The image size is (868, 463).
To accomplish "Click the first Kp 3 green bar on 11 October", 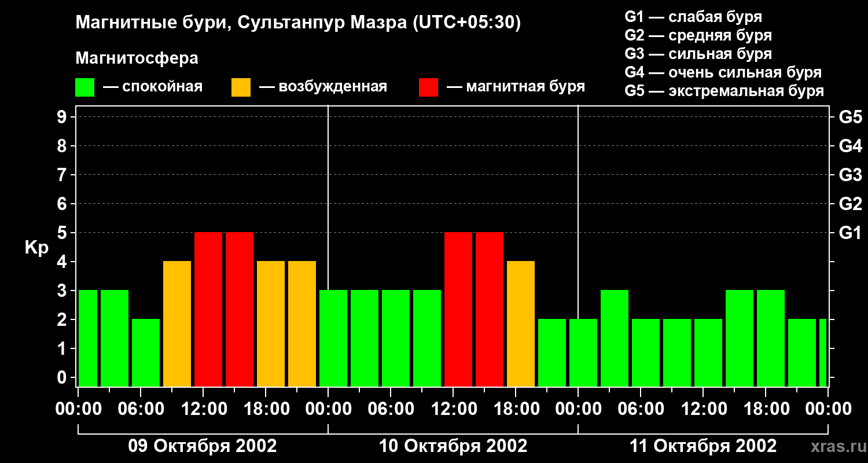I will pyautogui.click(x=615, y=339).
